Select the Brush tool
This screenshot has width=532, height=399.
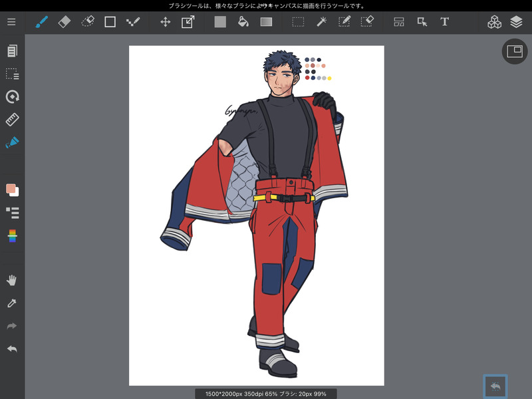[41, 22]
